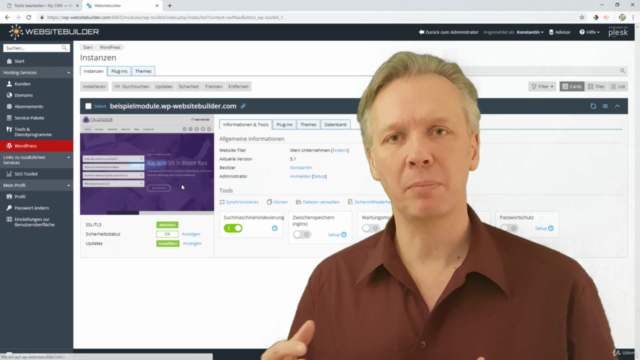The width and height of the screenshot is (640, 360).
Task: Click the Sicherheit toolbar button
Action: (189, 87)
